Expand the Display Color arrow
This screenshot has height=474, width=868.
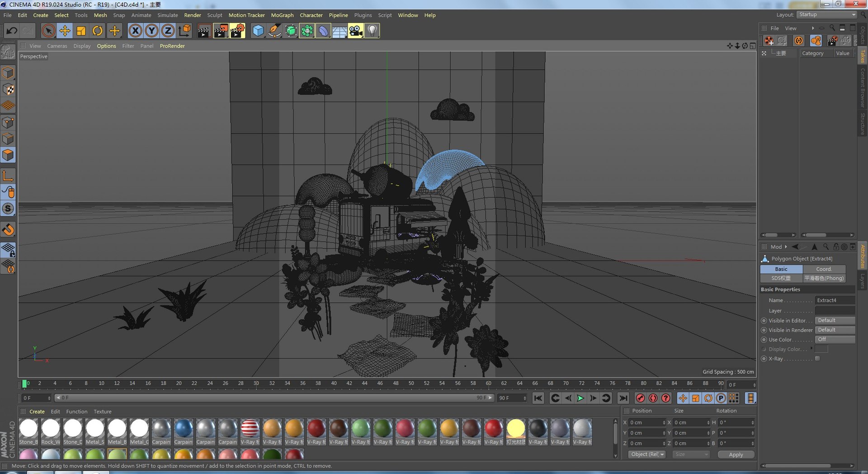(811, 348)
